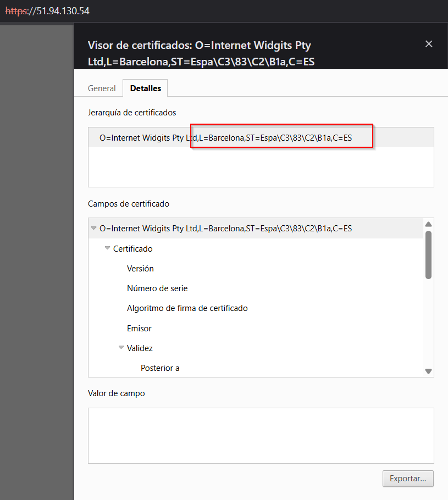Select the Posterior a validity field
This screenshot has height=500, width=448.
160,368
